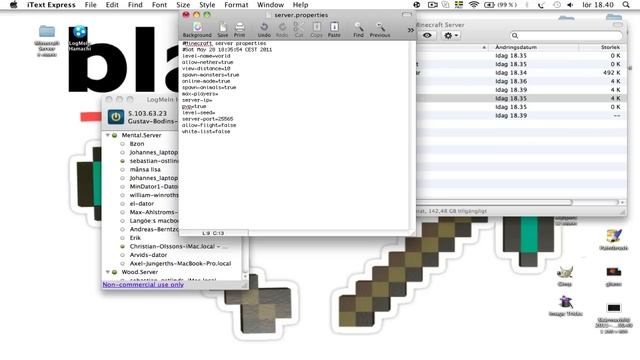
Task: Select peer sebastian-ostlinds under Mental.Server
Action: pos(154,161)
